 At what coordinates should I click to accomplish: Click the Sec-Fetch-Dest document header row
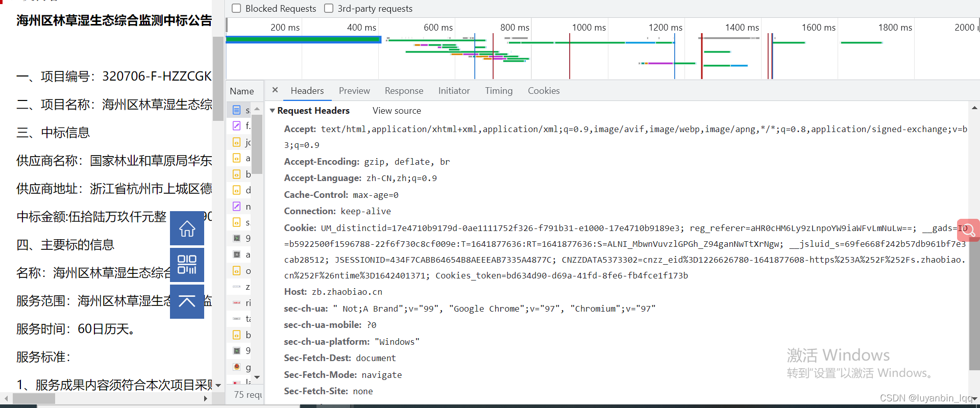340,358
